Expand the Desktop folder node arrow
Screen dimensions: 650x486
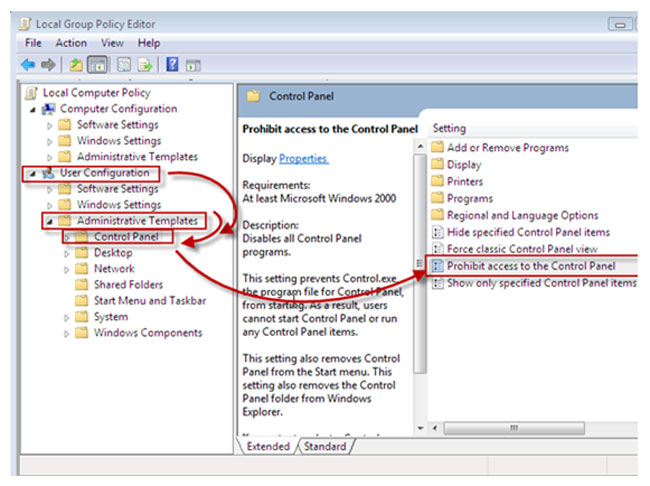(x=68, y=253)
